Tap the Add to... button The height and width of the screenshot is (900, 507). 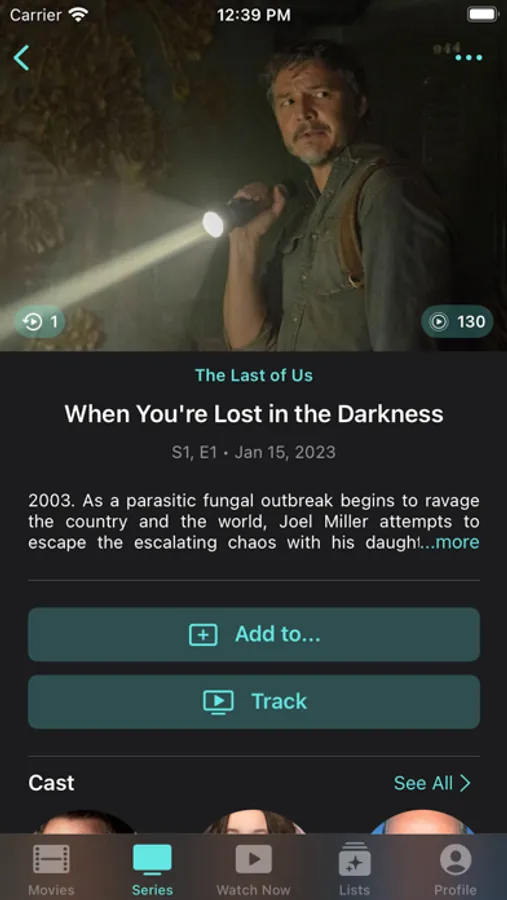point(254,634)
